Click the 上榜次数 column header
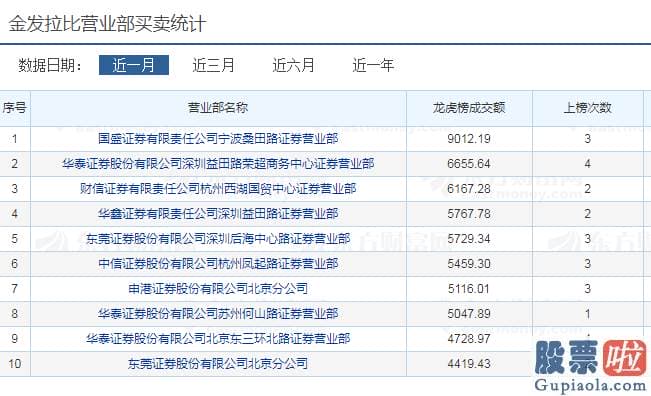Image resolution: width=651 pixels, height=396 pixels. click(x=587, y=108)
